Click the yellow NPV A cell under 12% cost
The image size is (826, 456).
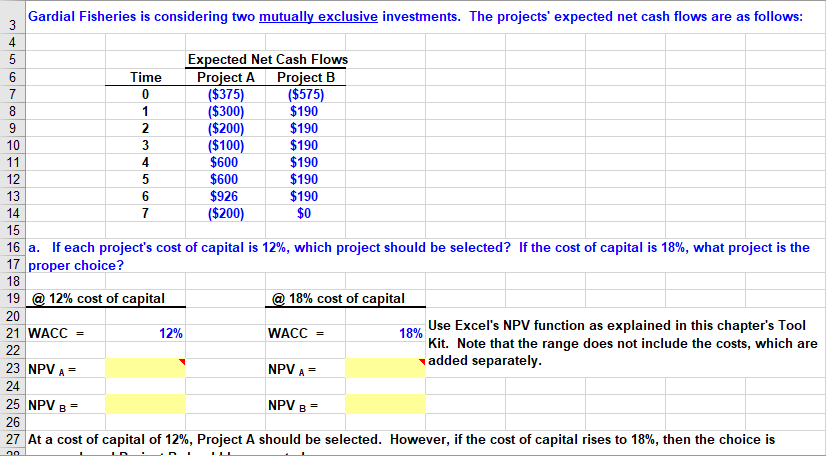pos(145,368)
